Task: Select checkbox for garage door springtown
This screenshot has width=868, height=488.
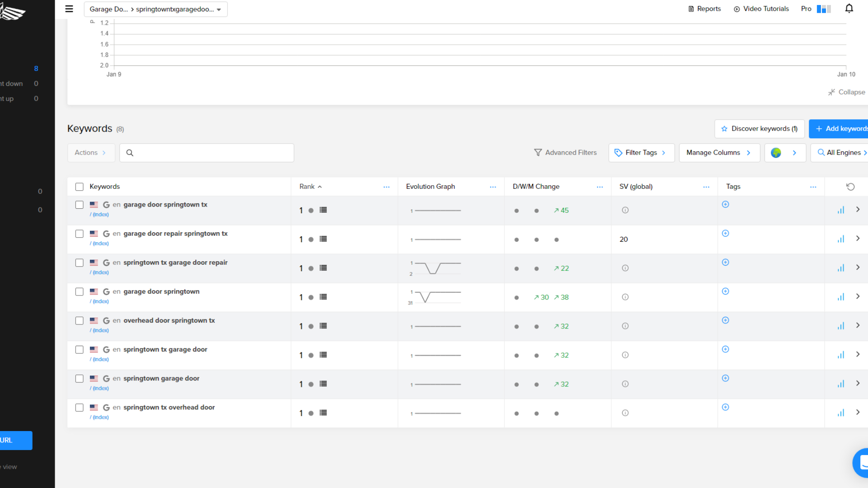Action: pos(80,291)
